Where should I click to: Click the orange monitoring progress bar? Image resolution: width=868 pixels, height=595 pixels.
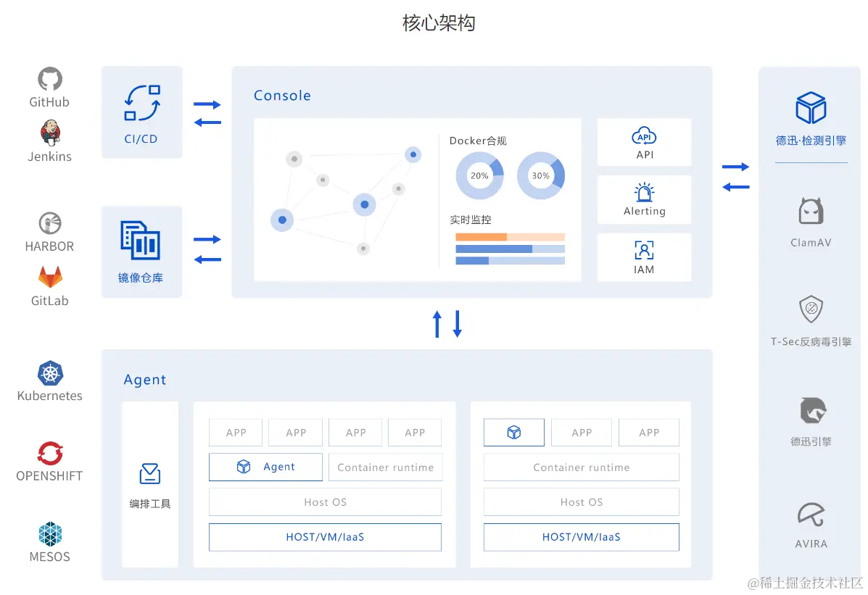click(x=510, y=237)
